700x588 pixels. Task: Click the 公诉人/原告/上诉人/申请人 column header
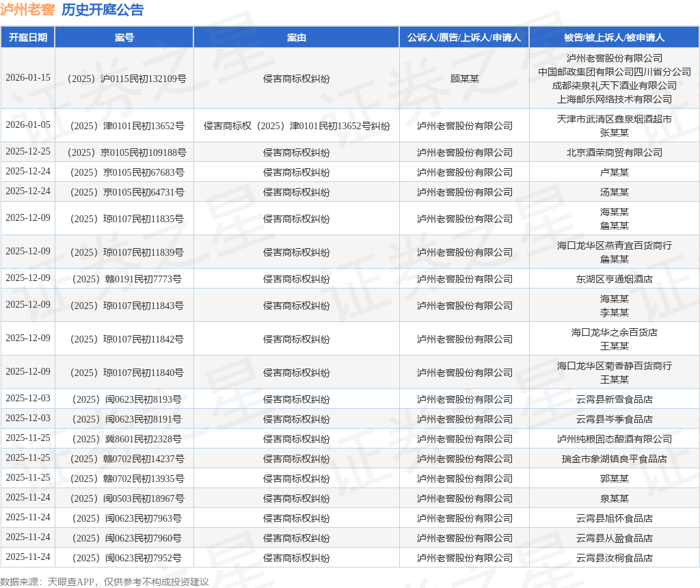point(464,38)
